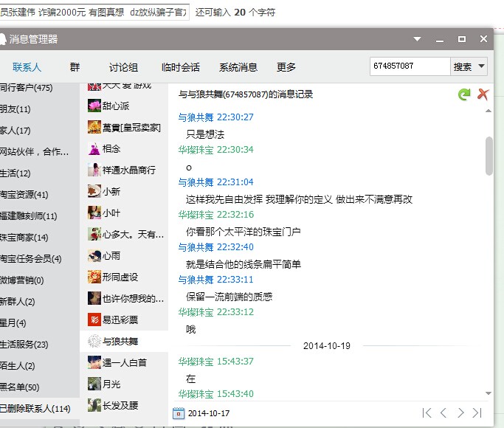The height and width of the screenshot is (428, 504).
Task: Click message 就是结合他的线条扁平简单
Action: [244, 264]
